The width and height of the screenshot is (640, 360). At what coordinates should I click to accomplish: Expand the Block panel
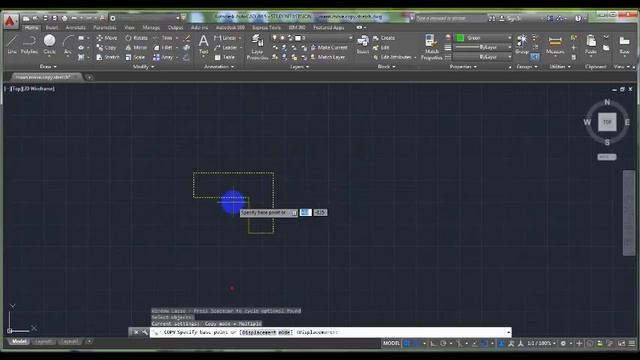(x=386, y=67)
